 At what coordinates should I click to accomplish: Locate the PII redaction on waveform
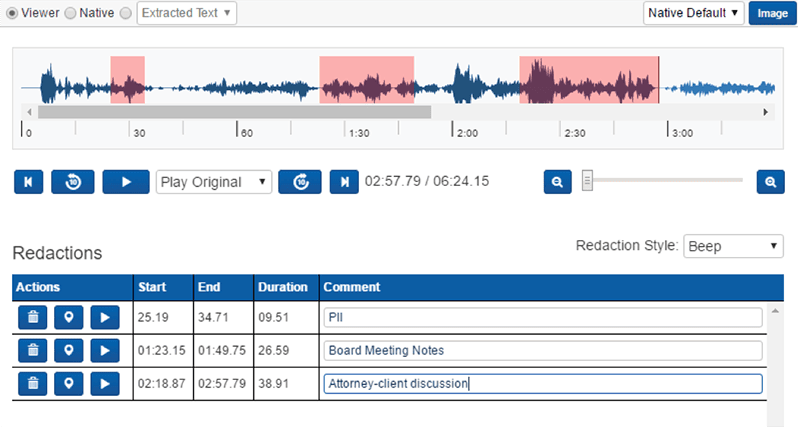[69, 318]
